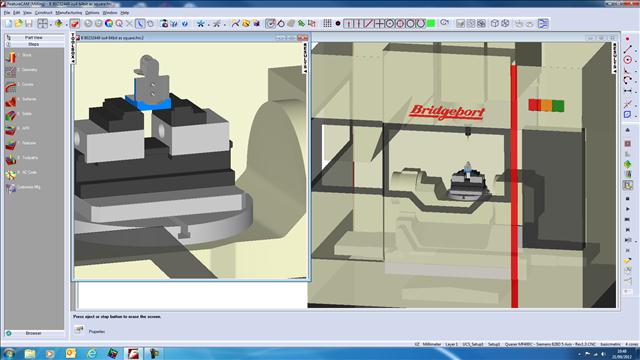Toggle the Toolbox side tab
Image resolution: width=640 pixels, height=360 pixels.
pos(73,49)
